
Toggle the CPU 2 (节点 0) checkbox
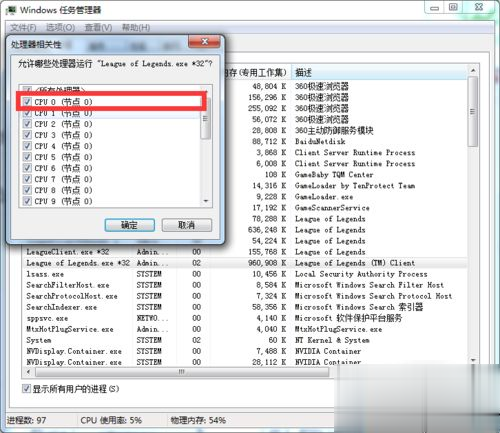[x=27, y=124]
